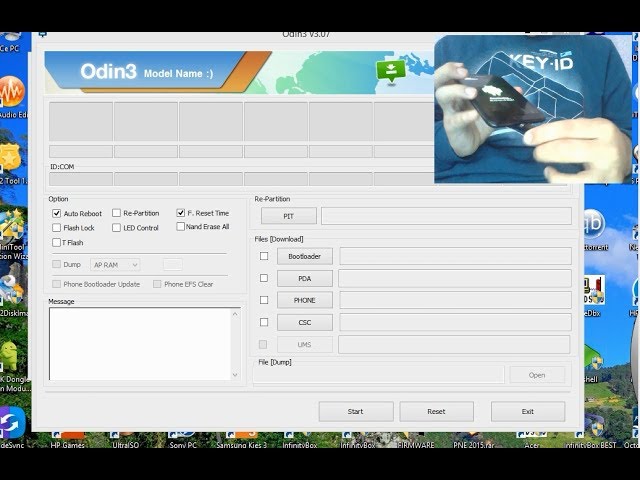This screenshot has width=640, height=480.
Task: Uncheck F. Reset Time option
Action: coord(180,213)
